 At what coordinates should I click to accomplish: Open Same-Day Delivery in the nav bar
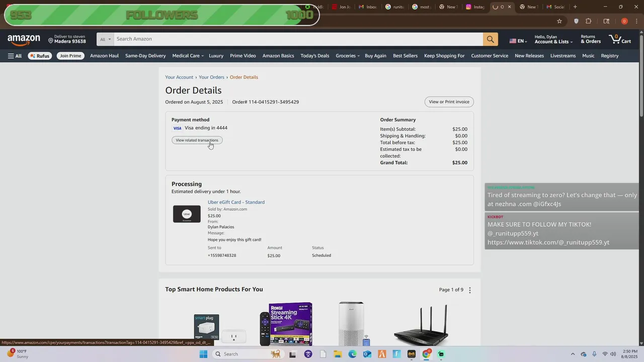[x=145, y=56]
